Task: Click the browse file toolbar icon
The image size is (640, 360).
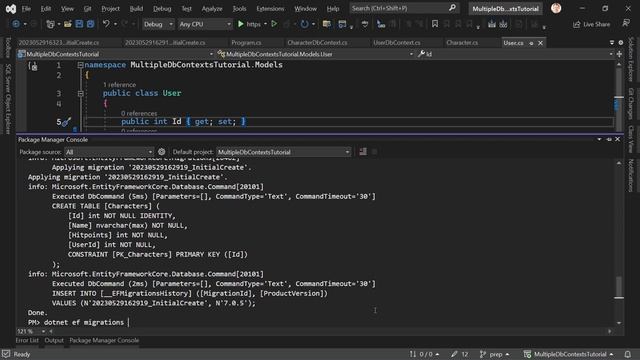Action: [x=327, y=24]
